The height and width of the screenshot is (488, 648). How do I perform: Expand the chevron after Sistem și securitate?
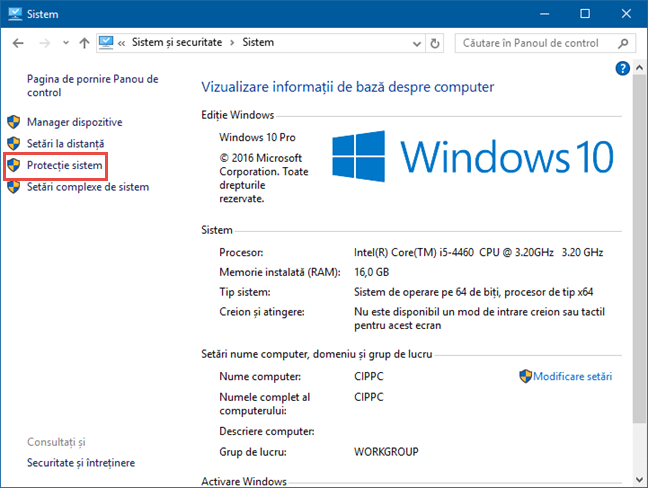click(232, 44)
